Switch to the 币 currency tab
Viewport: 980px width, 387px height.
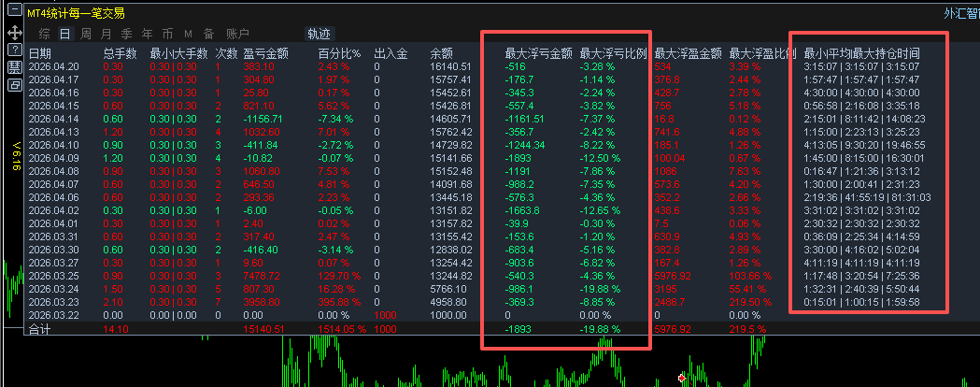pyautogui.click(x=167, y=34)
